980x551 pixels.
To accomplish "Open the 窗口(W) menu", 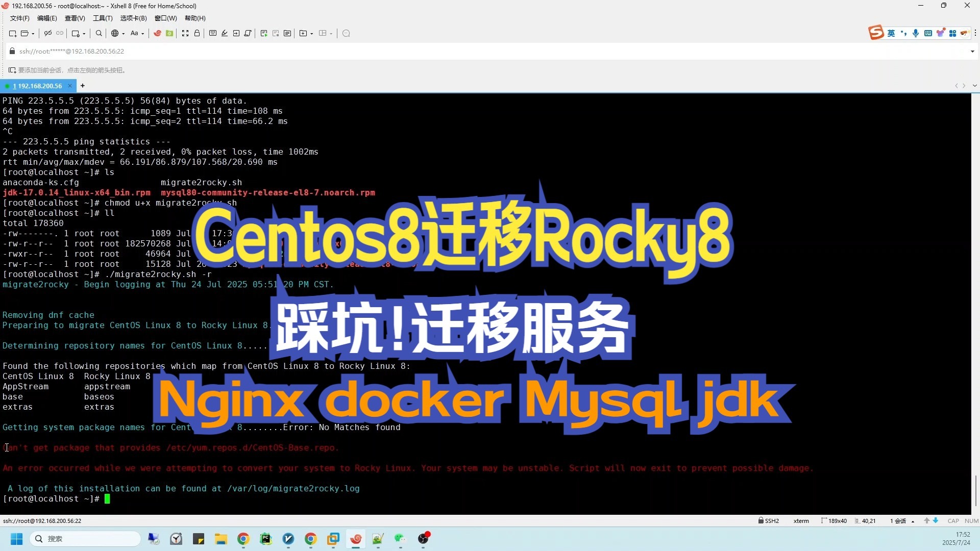I will click(x=165, y=18).
